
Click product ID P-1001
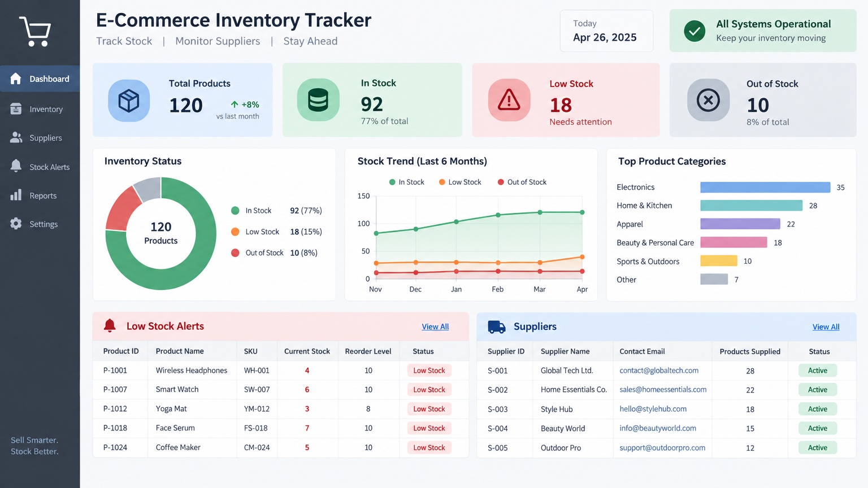[115, 371]
